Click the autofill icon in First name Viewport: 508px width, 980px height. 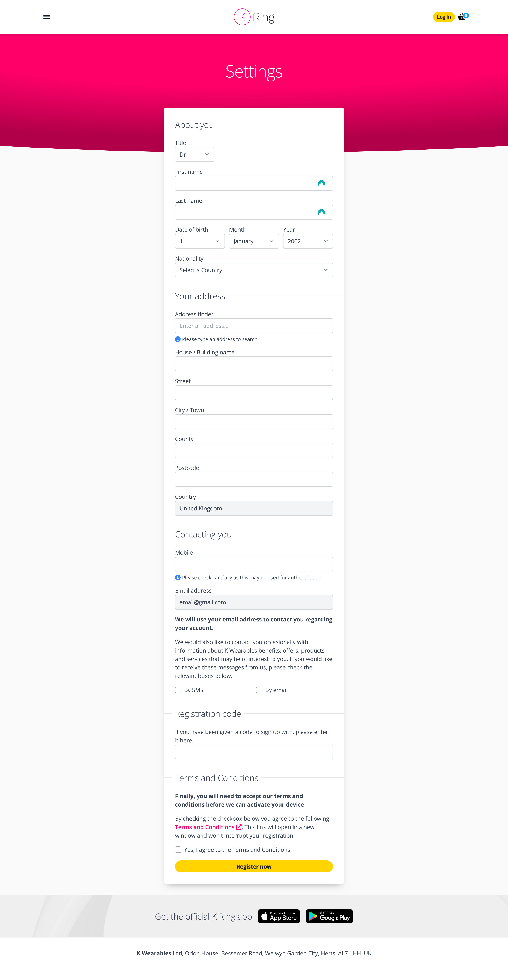point(321,183)
